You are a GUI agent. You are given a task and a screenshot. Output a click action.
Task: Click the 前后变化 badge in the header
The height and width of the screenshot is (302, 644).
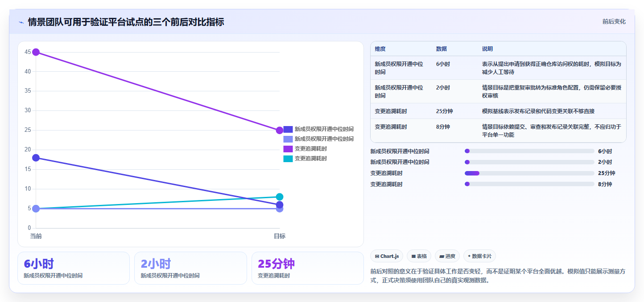pyautogui.click(x=614, y=21)
